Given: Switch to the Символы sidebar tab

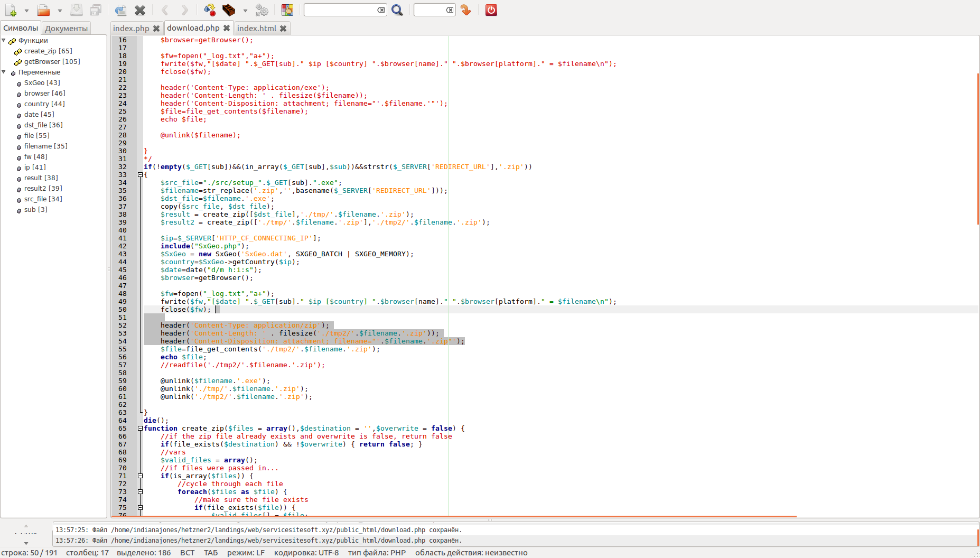Looking at the screenshot, I should tap(21, 28).
